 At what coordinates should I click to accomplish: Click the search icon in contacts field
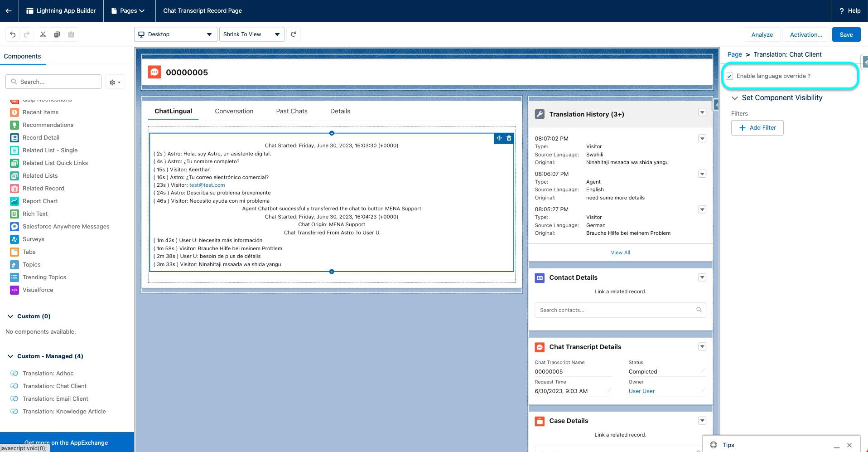(x=699, y=310)
